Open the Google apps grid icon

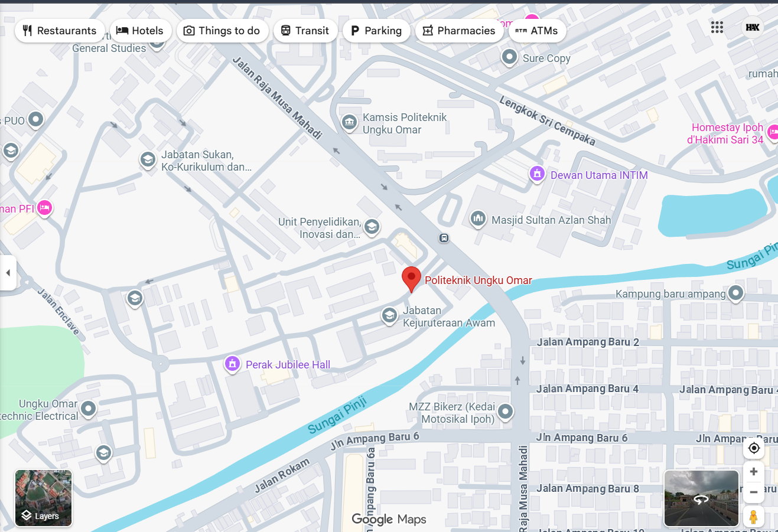click(x=717, y=27)
